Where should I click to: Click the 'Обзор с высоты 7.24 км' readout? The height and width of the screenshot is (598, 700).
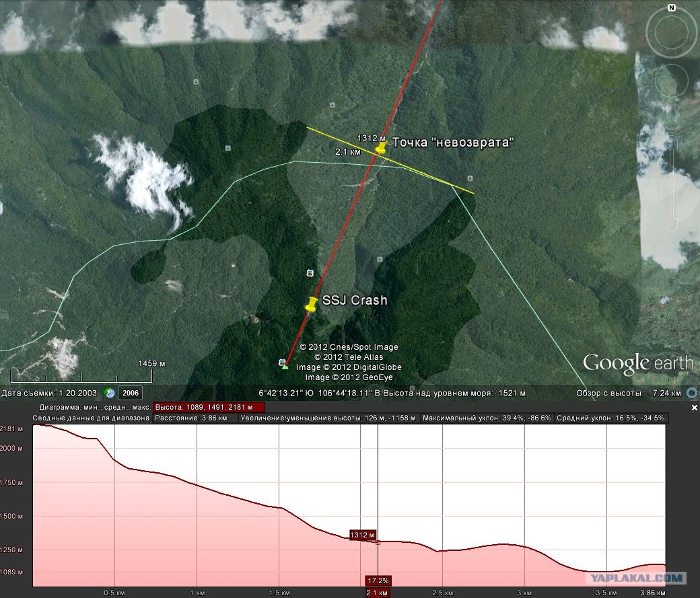click(628, 393)
